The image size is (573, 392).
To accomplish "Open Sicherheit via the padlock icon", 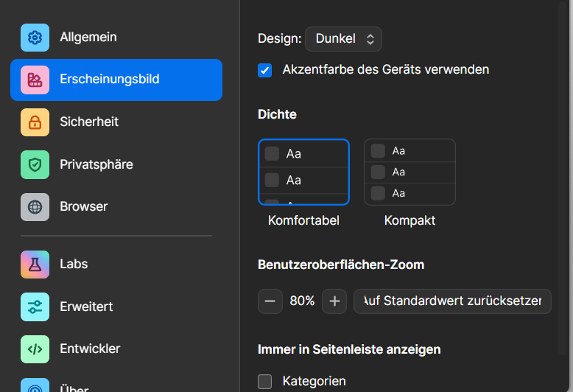I will coord(35,122).
